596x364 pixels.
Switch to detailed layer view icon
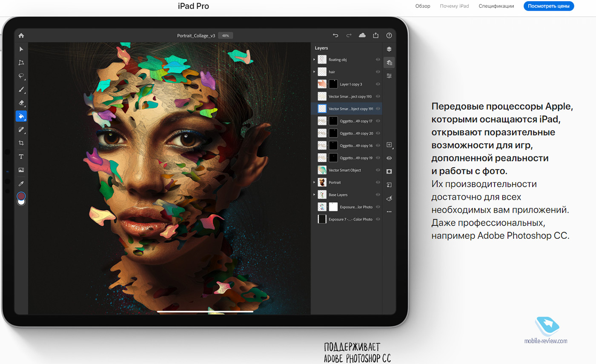389,63
